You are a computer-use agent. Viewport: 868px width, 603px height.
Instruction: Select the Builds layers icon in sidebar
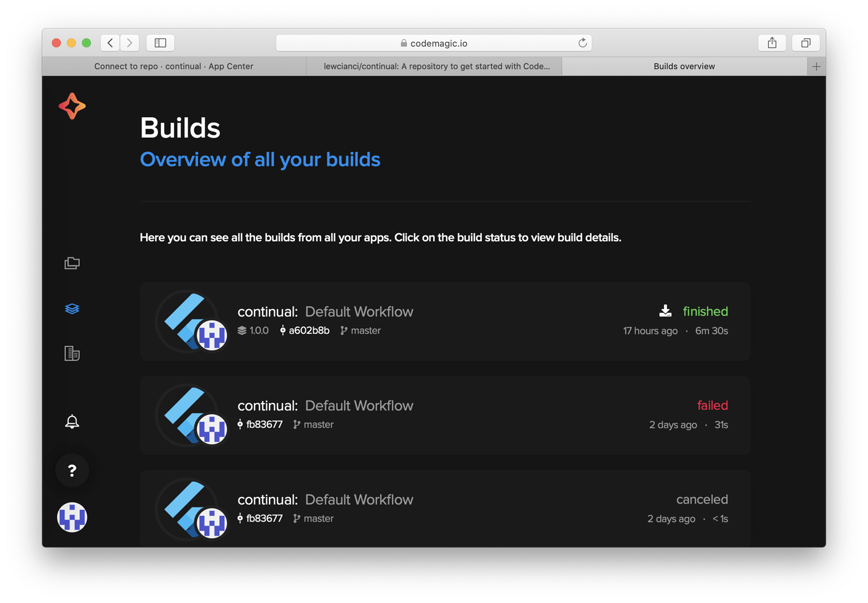pos(72,309)
